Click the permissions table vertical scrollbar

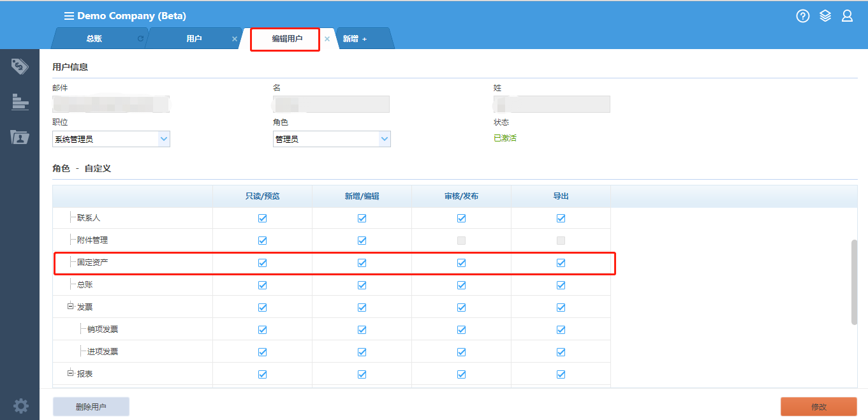coord(854,282)
